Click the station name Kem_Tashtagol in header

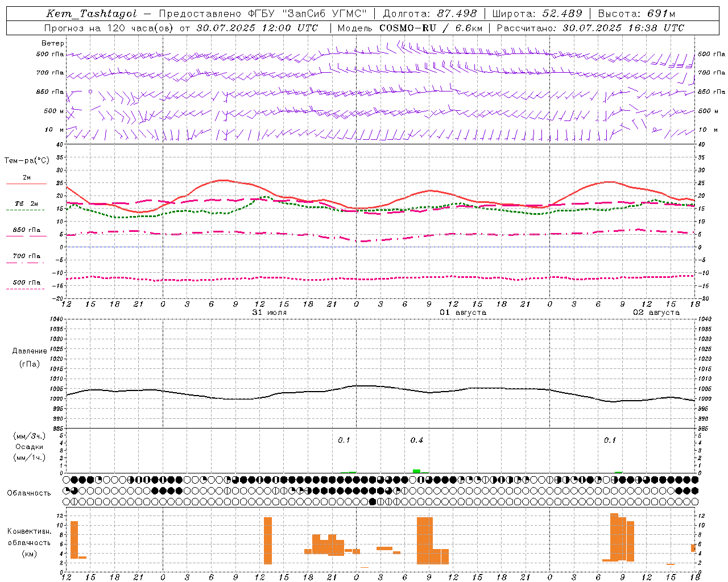tap(91, 14)
